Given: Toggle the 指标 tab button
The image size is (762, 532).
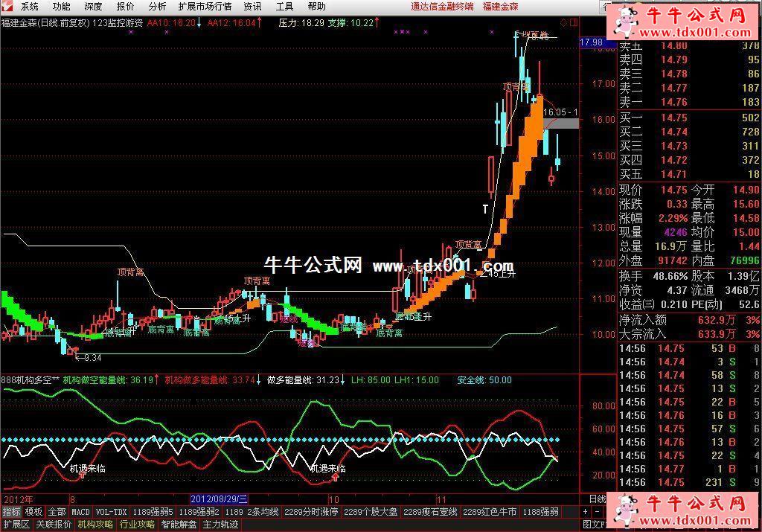Looking at the screenshot, I should tap(11, 512).
